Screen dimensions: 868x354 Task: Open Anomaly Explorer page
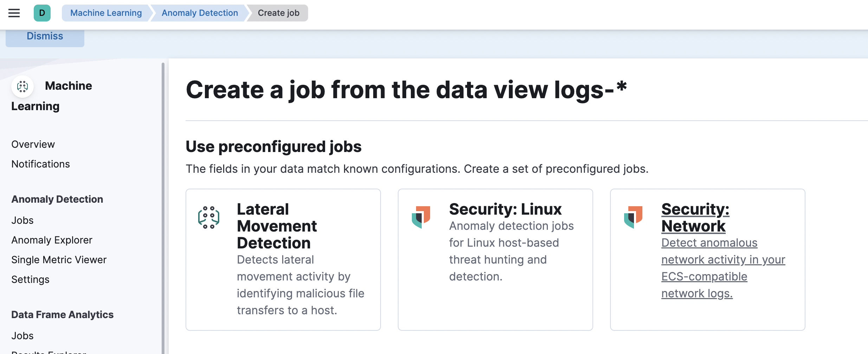click(x=52, y=240)
